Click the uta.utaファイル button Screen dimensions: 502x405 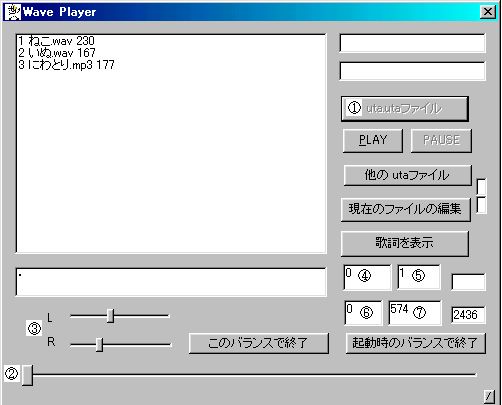coord(405,109)
